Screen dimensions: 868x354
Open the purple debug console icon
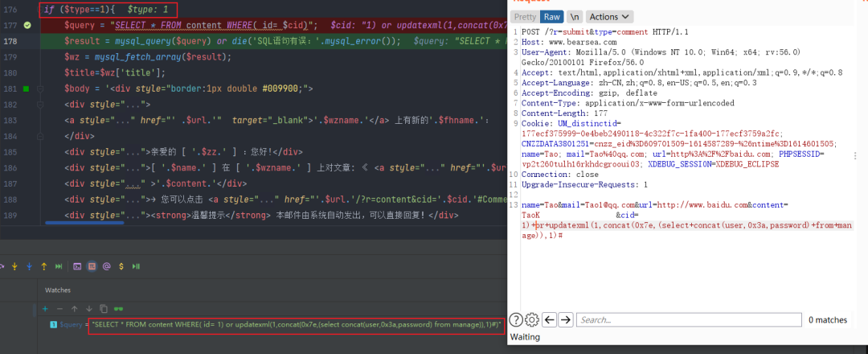click(x=78, y=266)
